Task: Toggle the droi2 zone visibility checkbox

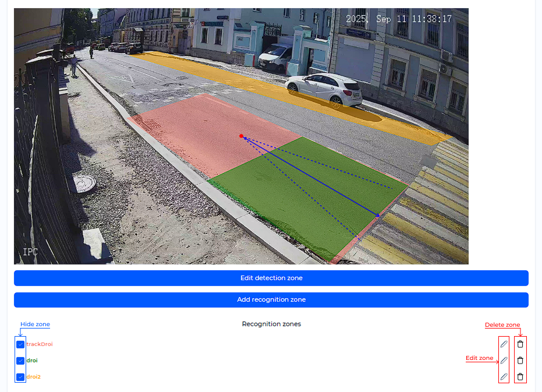Action: [20, 377]
